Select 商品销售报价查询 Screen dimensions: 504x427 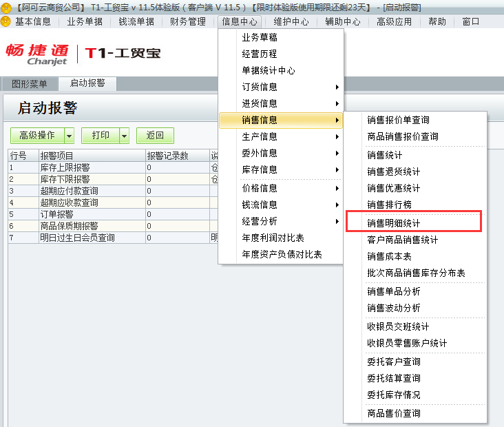pyautogui.click(x=415, y=136)
